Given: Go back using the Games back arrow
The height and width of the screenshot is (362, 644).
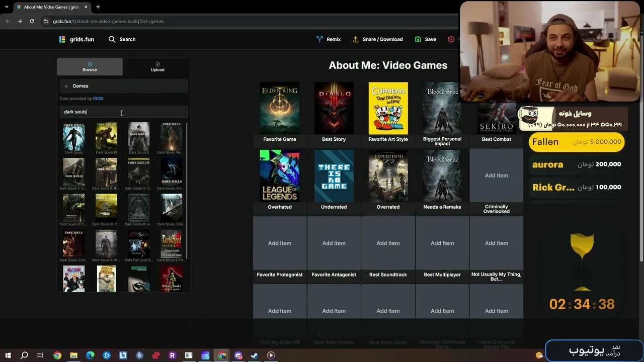Looking at the screenshot, I should click(66, 86).
